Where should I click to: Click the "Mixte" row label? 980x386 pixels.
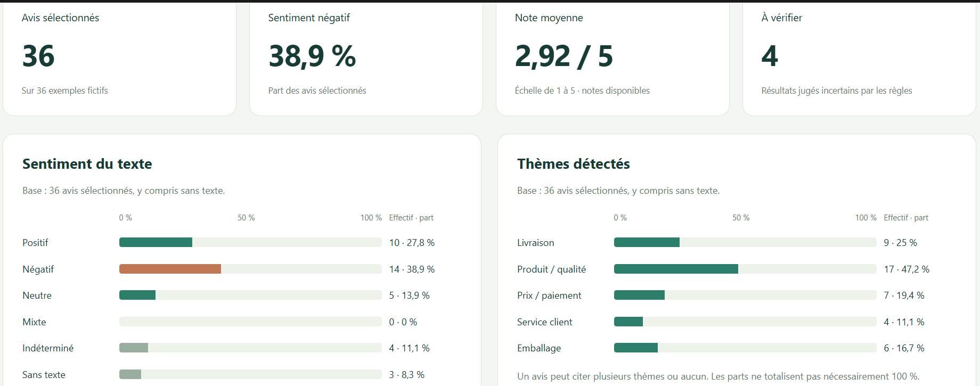pos(34,322)
